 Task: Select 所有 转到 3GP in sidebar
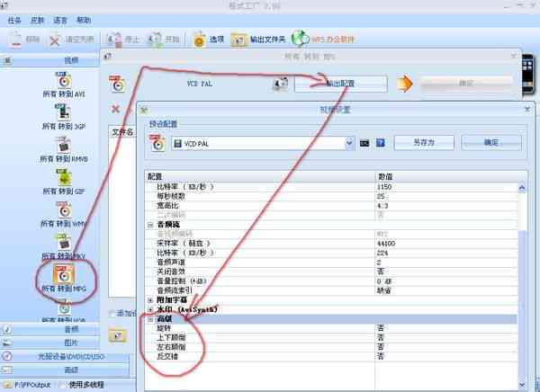coord(64,117)
